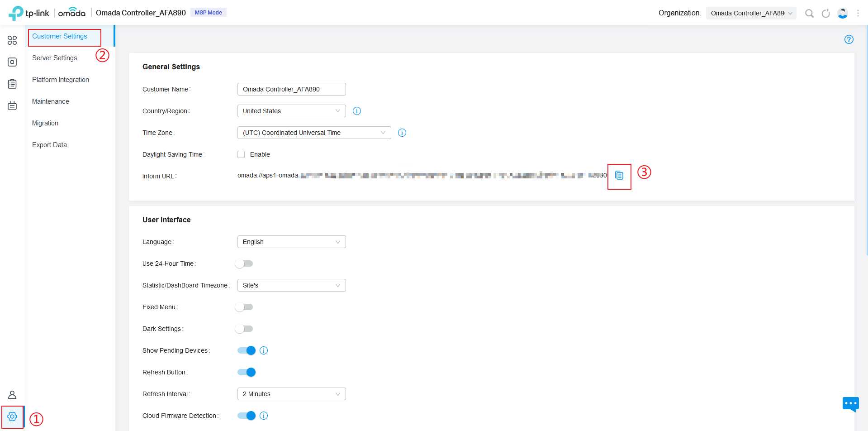Open the account person icon in sidebar
This screenshot has width=868, height=431.
pos(12,395)
